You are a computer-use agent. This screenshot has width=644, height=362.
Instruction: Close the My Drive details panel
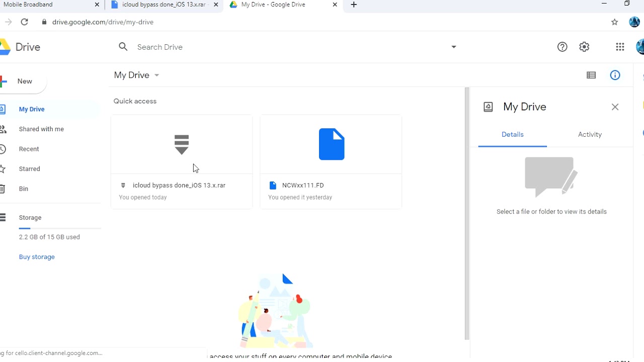tap(615, 107)
